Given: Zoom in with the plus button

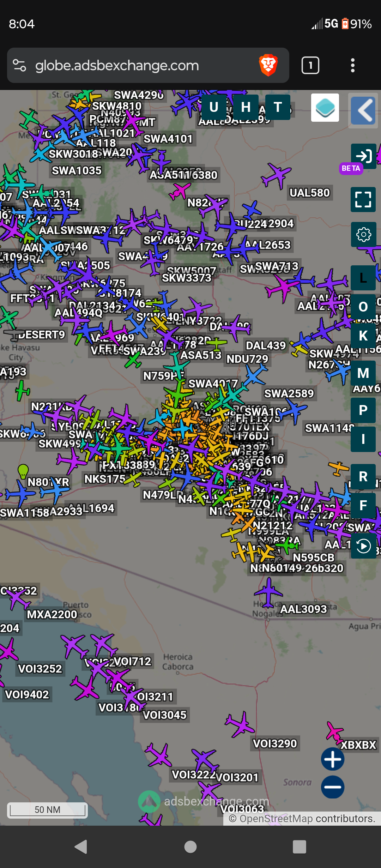Looking at the screenshot, I should pyautogui.click(x=333, y=759).
